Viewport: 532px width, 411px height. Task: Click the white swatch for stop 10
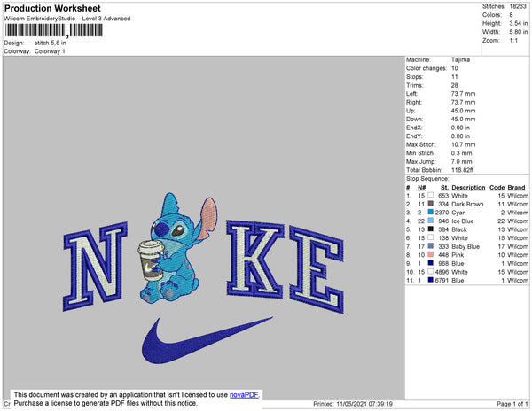pos(431,271)
